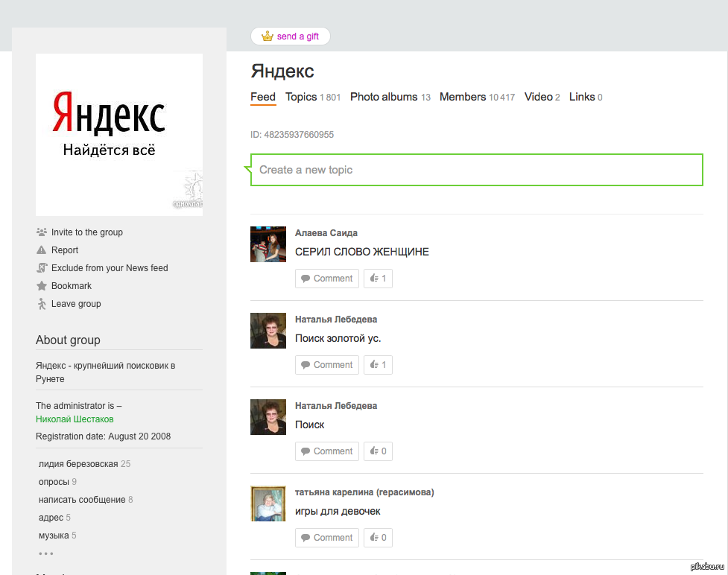Open татьяна карелина's avatar thumbnail

pos(268,503)
